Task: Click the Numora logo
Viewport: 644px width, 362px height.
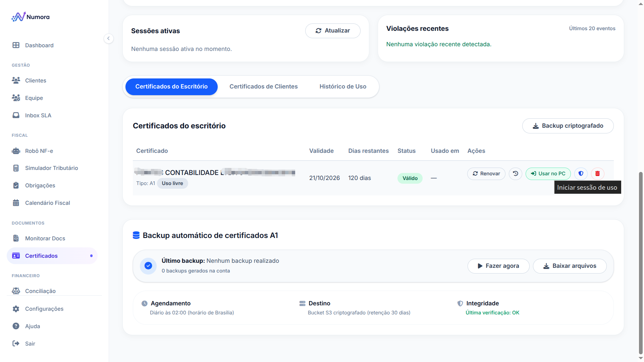Action: (x=31, y=17)
